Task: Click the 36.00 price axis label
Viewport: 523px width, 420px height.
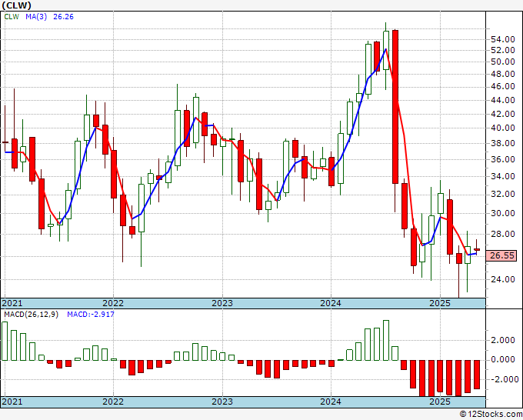Action: pyautogui.click(x=503, y=159)
